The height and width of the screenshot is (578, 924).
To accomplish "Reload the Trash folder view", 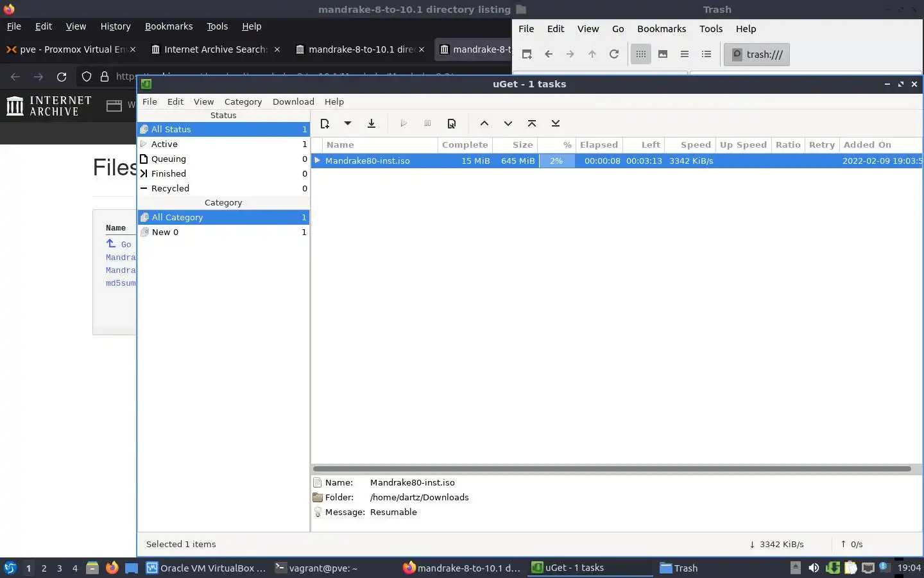I will click(x=614, y=55).
